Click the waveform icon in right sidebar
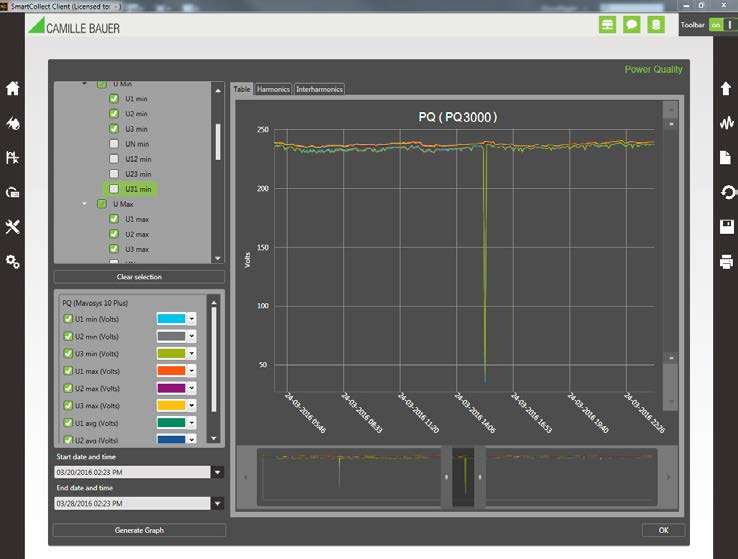Image resolution: width=738 pixels, height=559 pixels. [x=726, y=124]
